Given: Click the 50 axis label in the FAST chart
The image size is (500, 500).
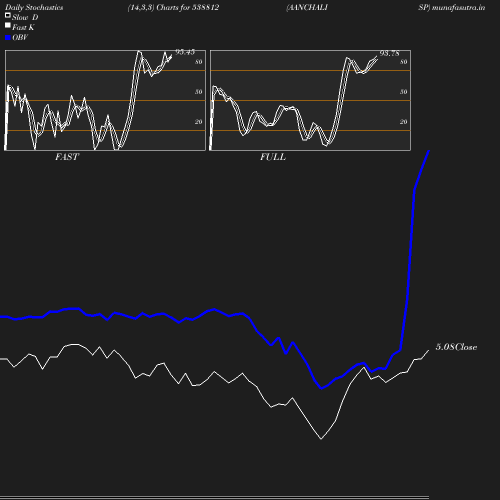Looking at the screenshot, I should [199, 92].
